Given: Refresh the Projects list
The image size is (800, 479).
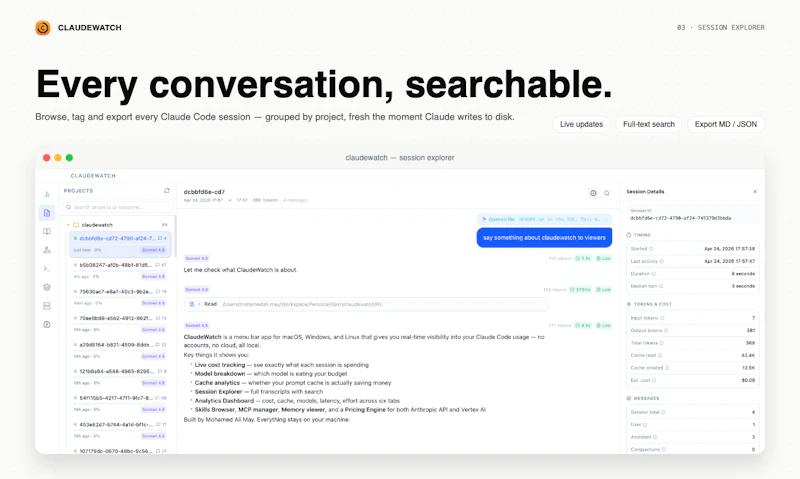Looking at the screenshot, I should pos(167,191).
